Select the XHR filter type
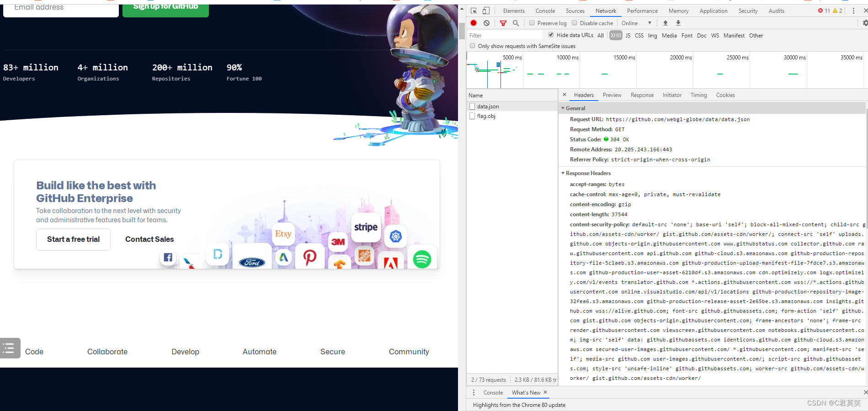 click(x=616, y=35)
